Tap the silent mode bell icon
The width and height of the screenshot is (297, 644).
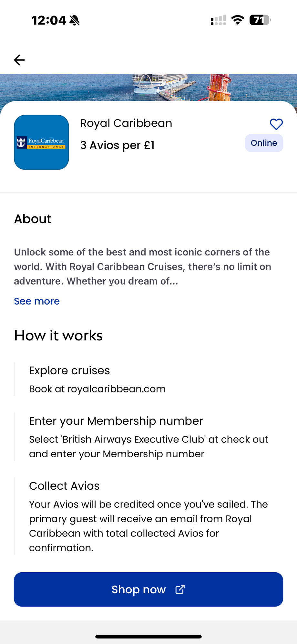75,20
